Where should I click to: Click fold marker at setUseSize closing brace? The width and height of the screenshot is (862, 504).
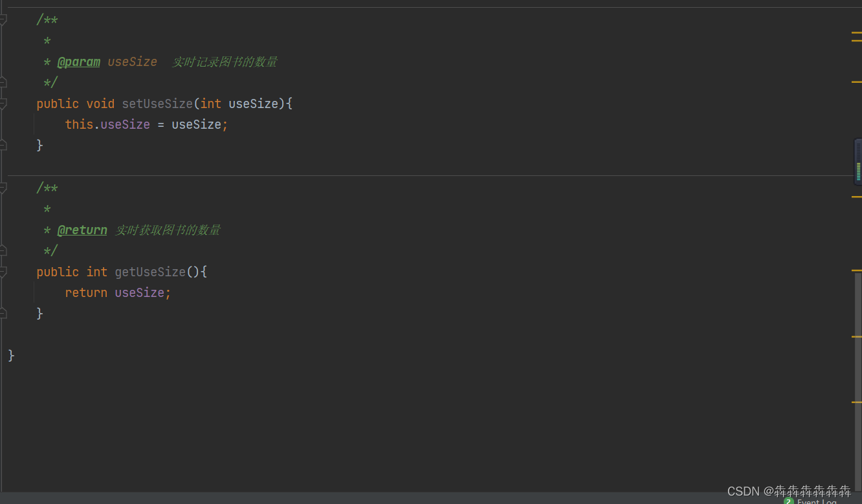pyautogui.click(x=3, y=145)
